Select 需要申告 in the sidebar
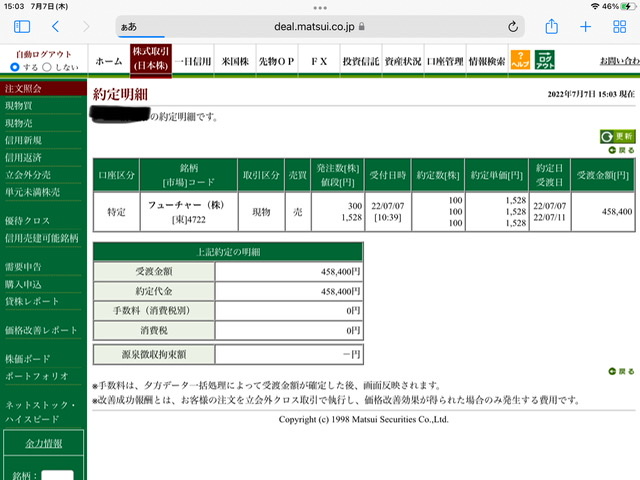The image size is (640, 480). pos(23,267)
